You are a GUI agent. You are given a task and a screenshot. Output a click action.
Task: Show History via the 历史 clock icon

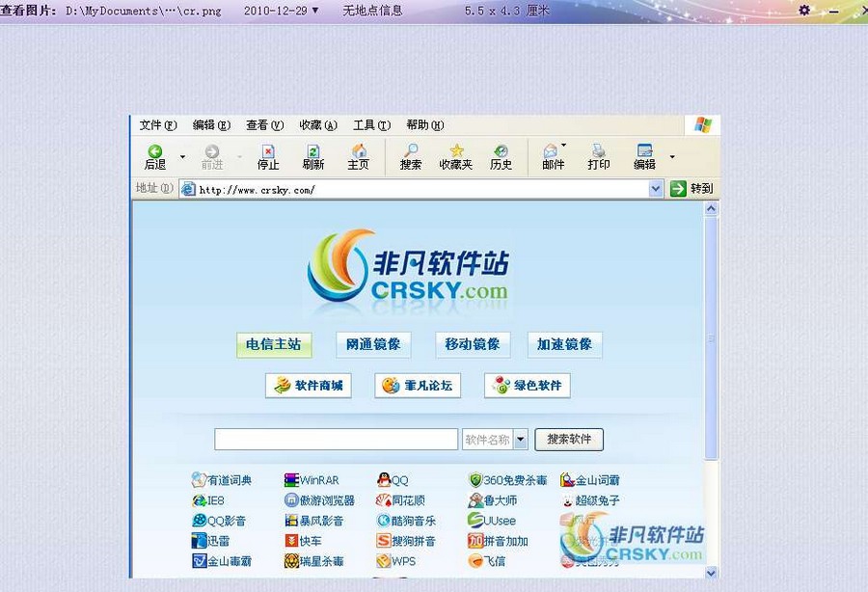[x=501, y=157]
